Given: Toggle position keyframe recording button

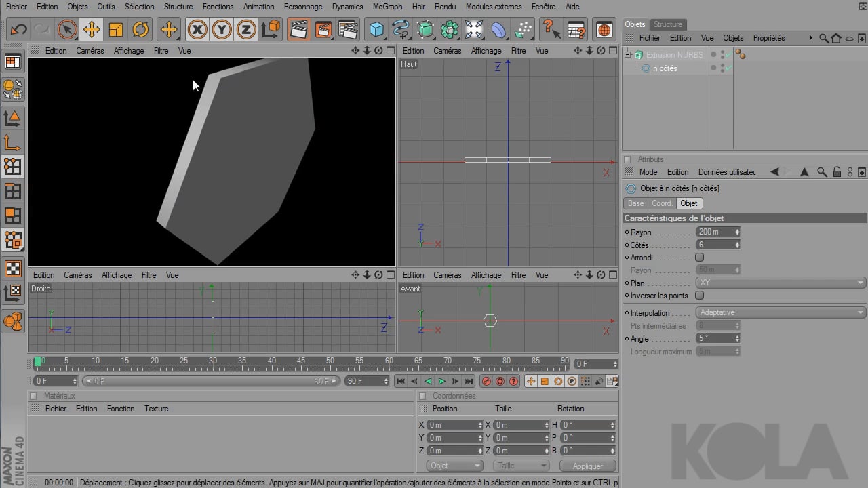Looking at the screenshot, I should [531, 381].
